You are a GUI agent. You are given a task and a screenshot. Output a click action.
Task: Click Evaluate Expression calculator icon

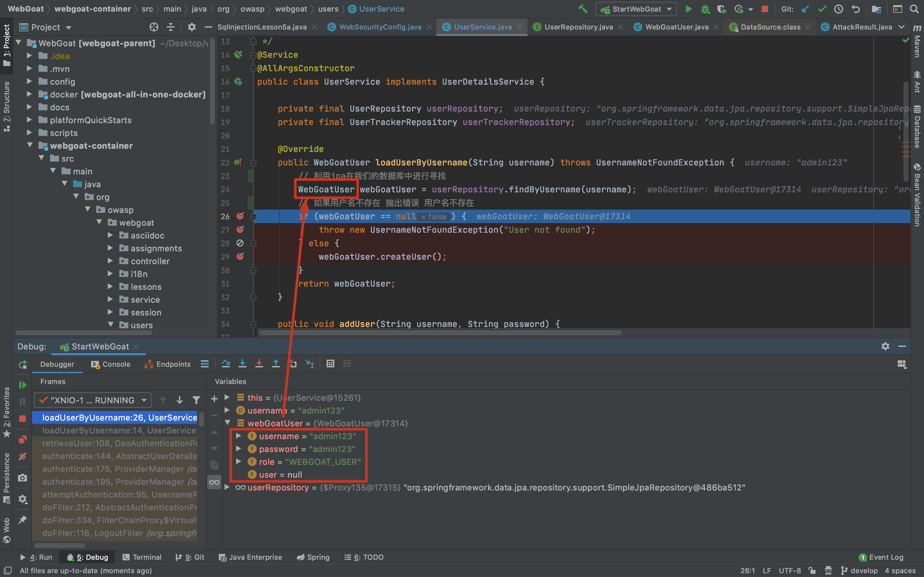coord(330,364)
